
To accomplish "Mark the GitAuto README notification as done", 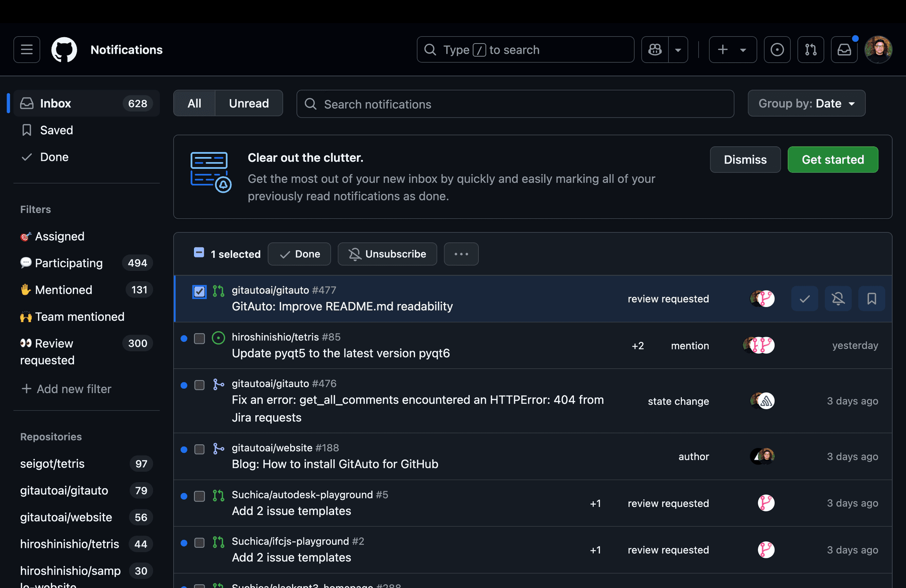I will 805,298.
